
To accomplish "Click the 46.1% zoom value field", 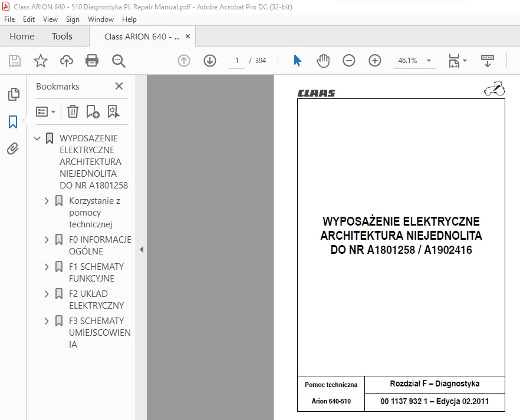I will pos(407,61).
